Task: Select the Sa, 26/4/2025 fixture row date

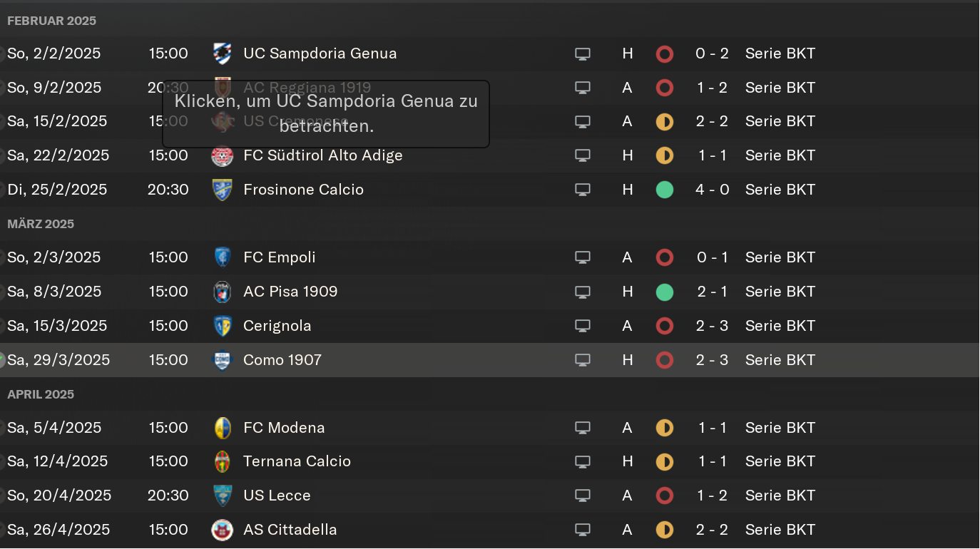Action: click(58, 530)
